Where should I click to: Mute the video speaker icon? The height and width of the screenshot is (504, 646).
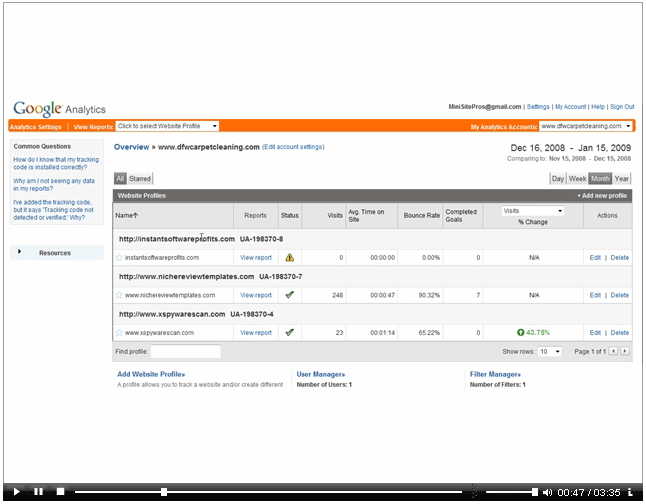point(547,492)
